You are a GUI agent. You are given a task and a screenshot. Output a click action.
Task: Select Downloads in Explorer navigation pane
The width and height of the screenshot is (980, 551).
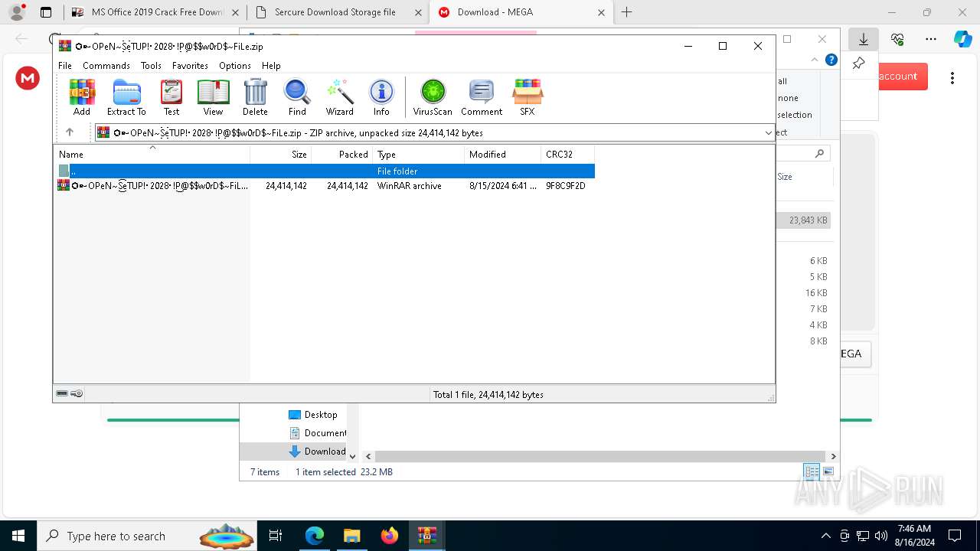317,451
